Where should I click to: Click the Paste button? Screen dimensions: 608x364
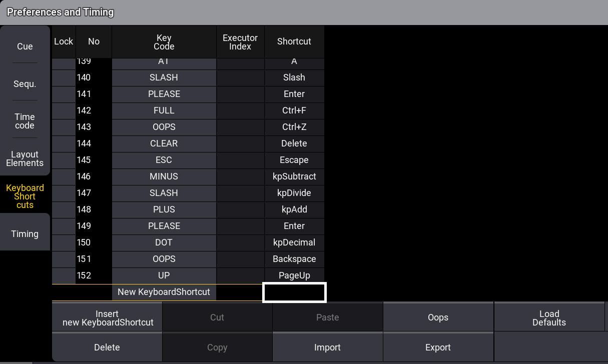point(328,317)
